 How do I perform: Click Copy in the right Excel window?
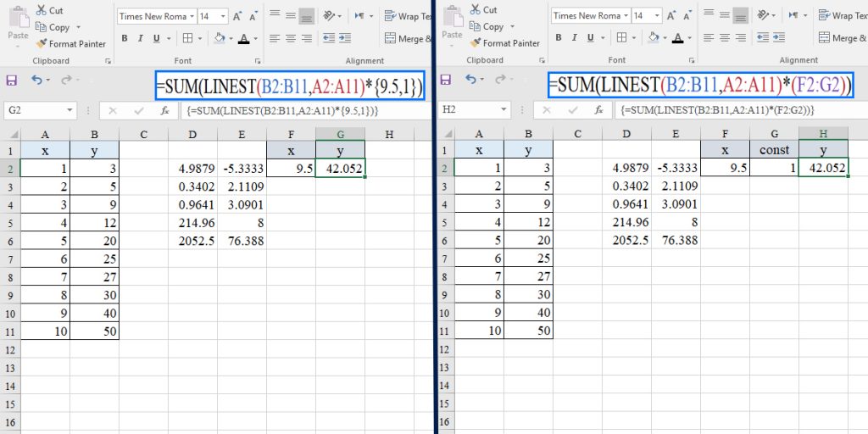coord(487,26)
